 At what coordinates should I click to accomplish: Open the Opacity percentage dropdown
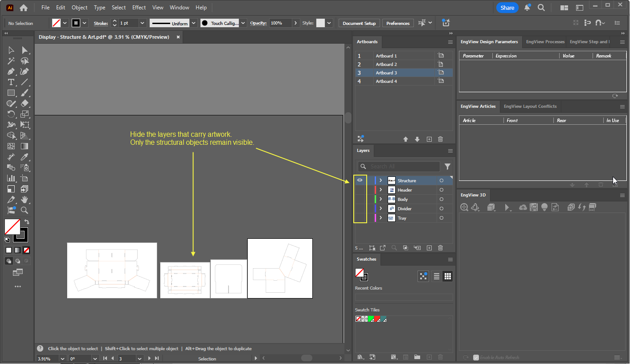click(296, 23)
